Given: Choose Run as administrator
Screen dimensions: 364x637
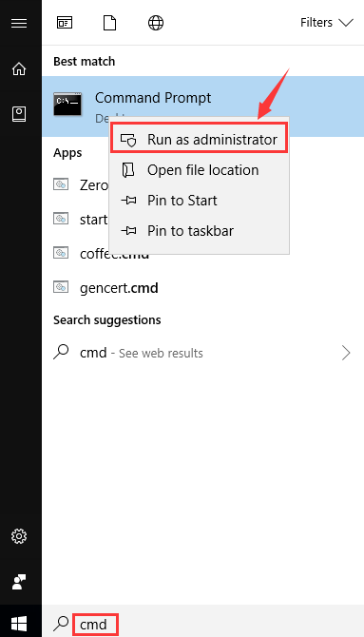Looking at the screenshot, I should (199, 140).
